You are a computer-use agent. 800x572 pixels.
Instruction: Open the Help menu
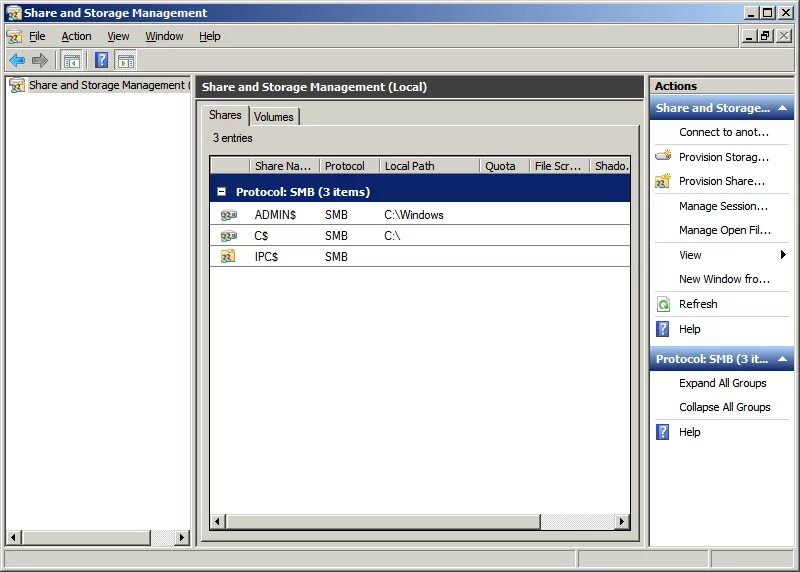(x=210, y=36)
